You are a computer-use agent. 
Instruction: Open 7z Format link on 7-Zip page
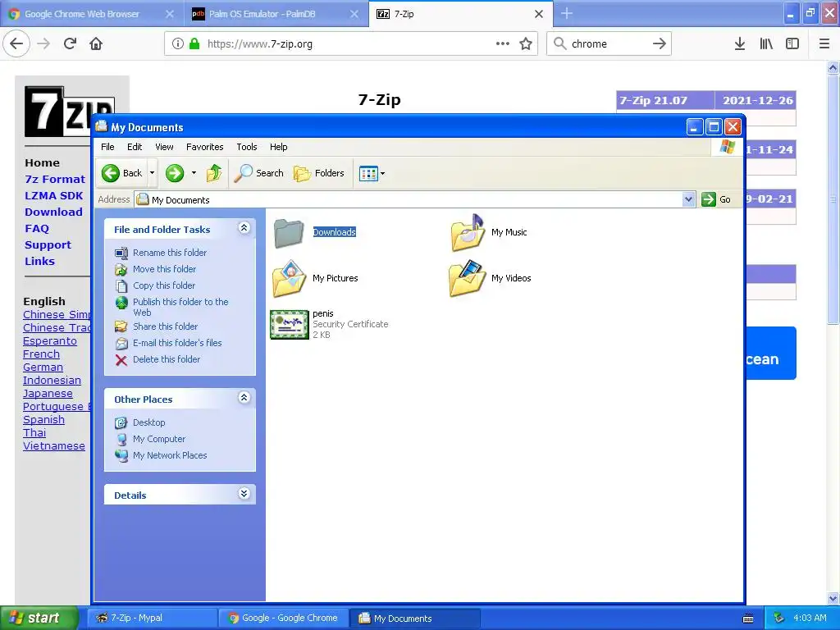point(55,180)
